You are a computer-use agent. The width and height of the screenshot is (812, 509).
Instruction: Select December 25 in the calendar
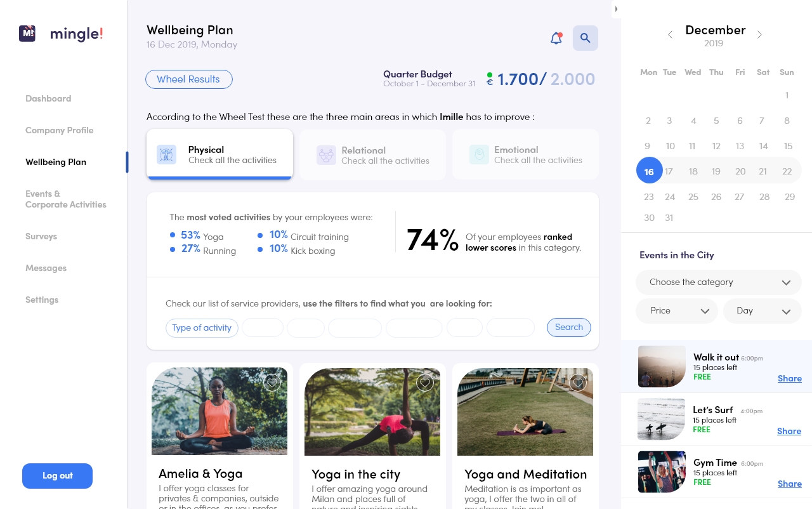point(693,197)
